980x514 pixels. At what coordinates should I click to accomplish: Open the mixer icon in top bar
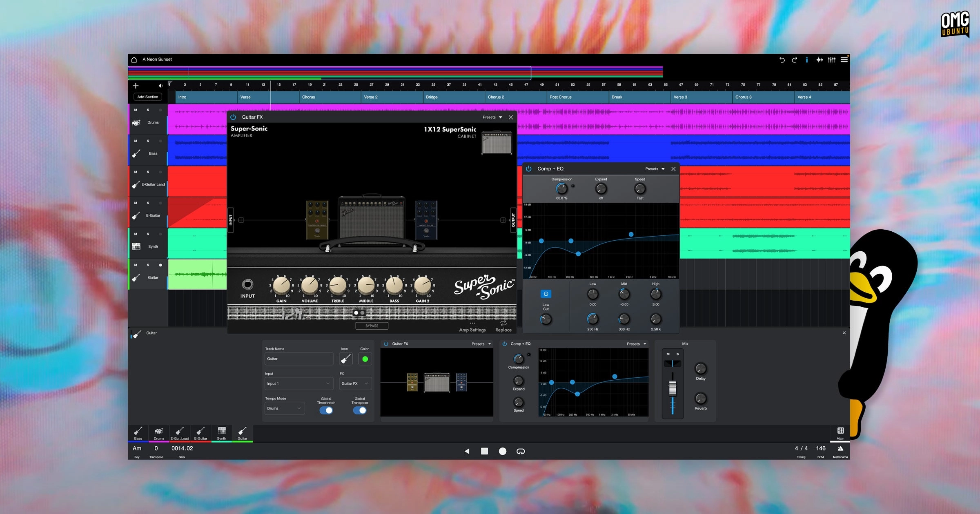(x=832, y=60)
